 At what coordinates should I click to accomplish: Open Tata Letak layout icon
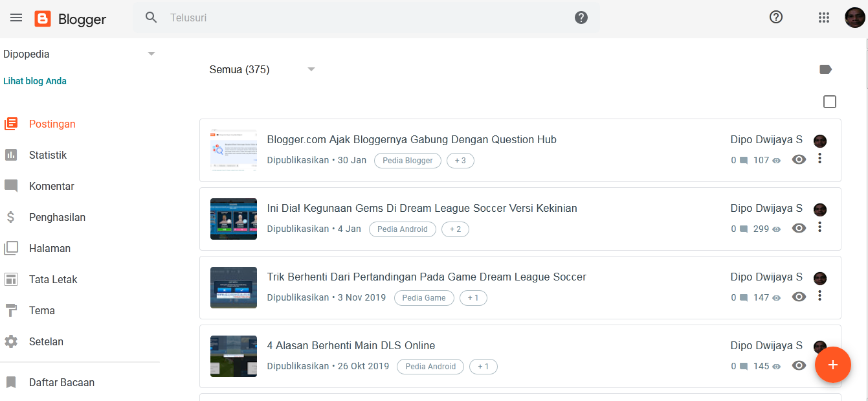click(11, 279)
